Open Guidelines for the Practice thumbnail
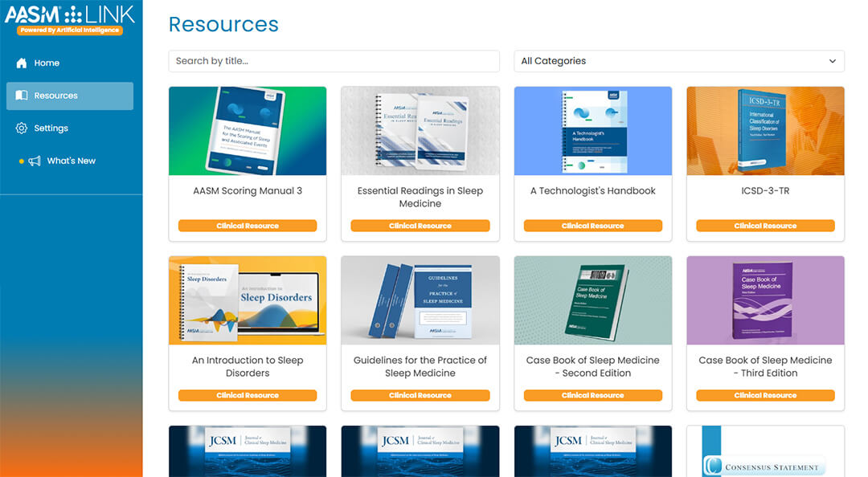The image size is (868, 477). 420,300
